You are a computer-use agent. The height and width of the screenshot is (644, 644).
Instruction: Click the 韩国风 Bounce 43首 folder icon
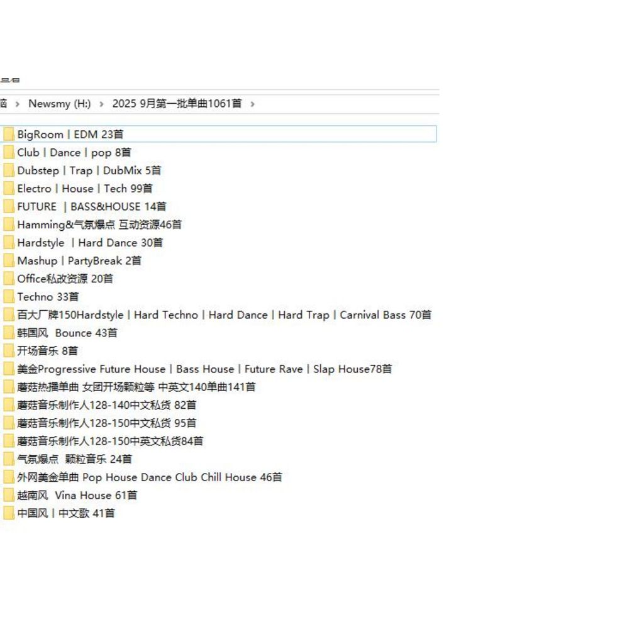click(x=9, y=333)
